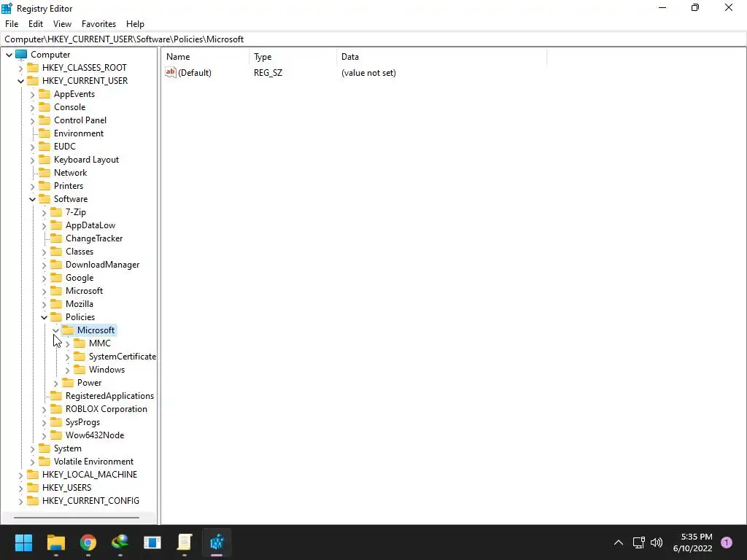Click the Classes folder icon

(x=56, y=251)
